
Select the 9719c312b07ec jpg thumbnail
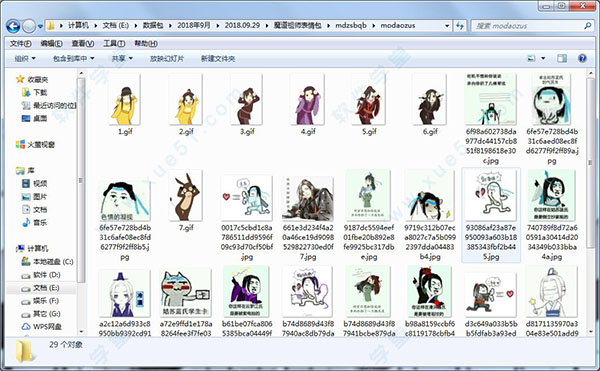coord(430,196)
